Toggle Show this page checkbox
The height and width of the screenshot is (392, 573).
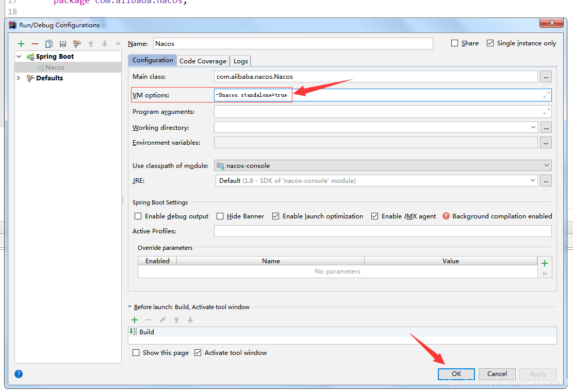136,352
